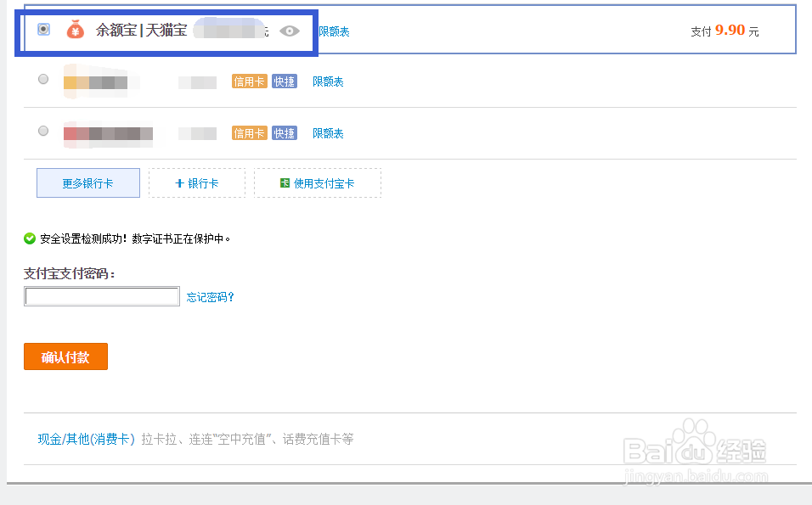Click 快捷 tag on first bank card

[285, 81]
